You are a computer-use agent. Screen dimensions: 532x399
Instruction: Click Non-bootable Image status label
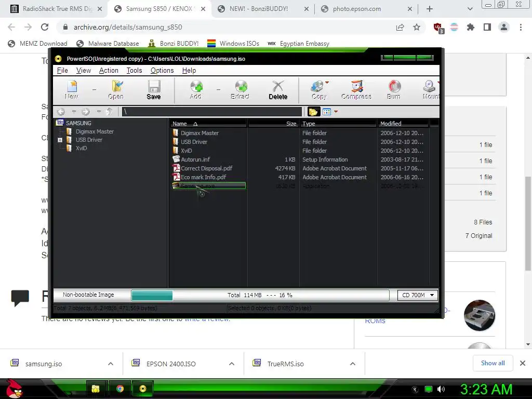point(88,295)
